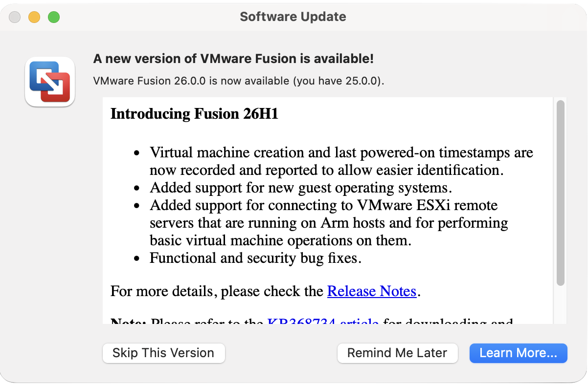Screen dimensions: 588x385
Task: Click the powered-on timestamps bullet point
Action: 341,161
